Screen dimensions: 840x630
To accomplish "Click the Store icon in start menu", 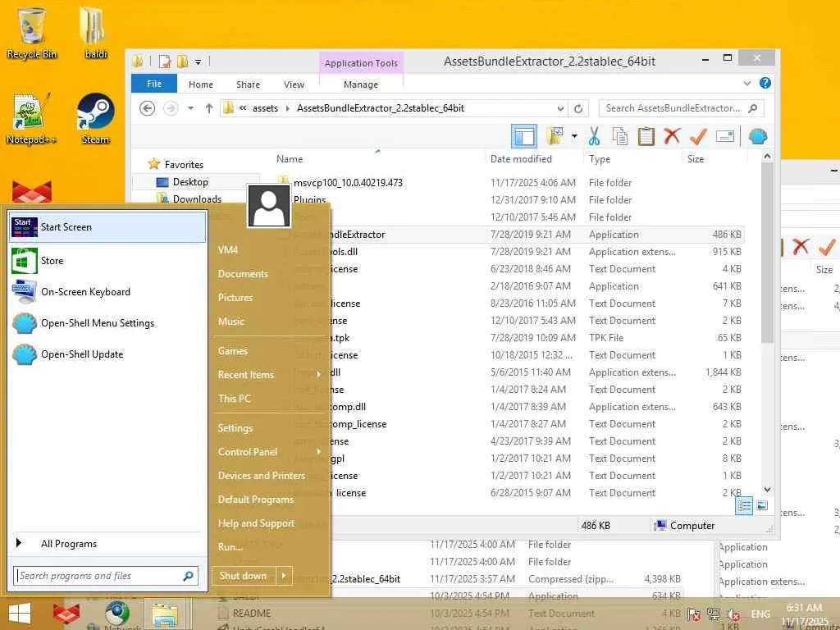I will click(24, 261).
